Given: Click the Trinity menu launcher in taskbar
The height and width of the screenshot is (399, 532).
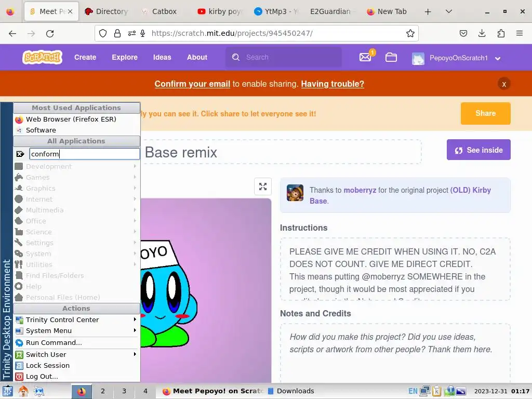Looking at the screenshot, I should 7,391.
